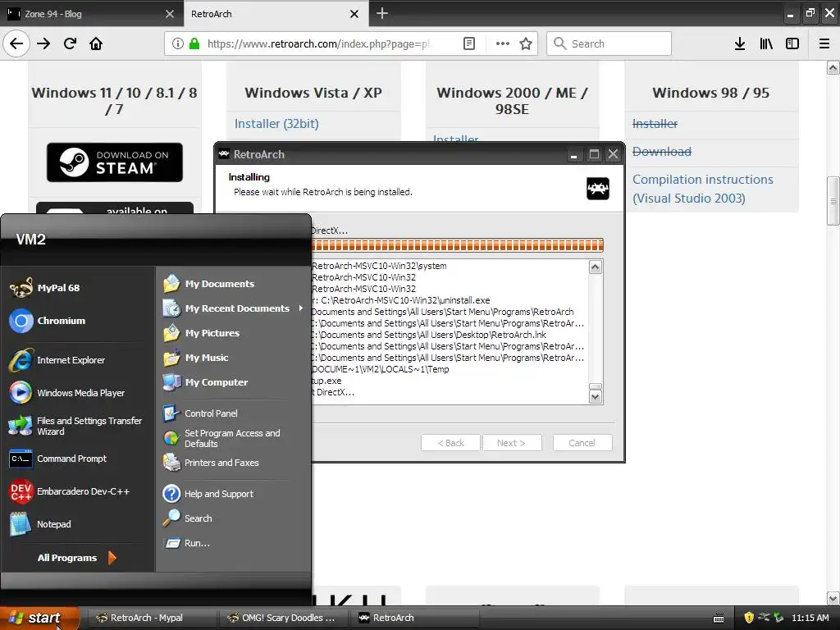Switch to OMG! Scary Doodles taskbar button
The image size is (840, 630).
click(282, 618)
